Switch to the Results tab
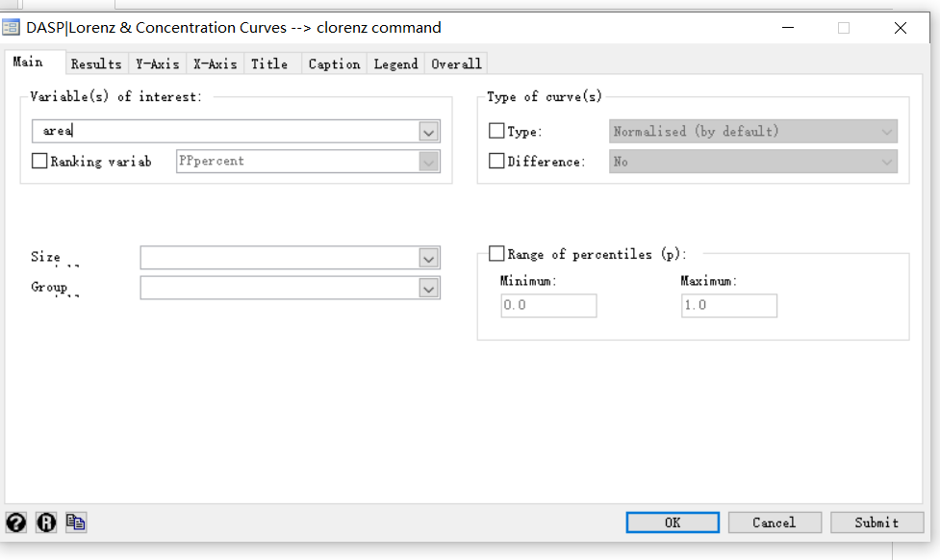 [x=96, y=64]
